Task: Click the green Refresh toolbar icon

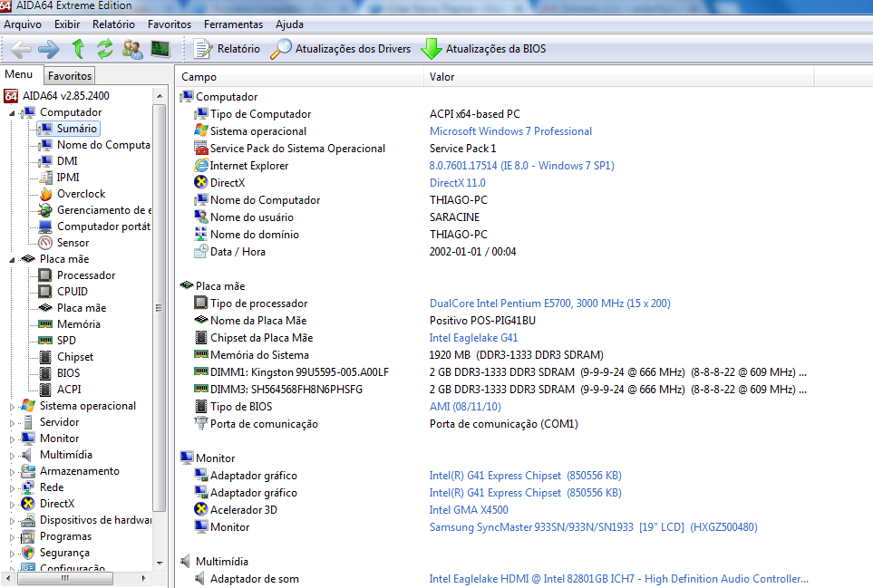Action: pos(104,49)
